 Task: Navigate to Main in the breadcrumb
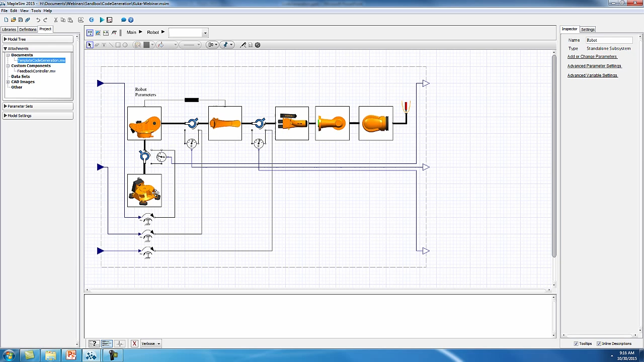pos(131,32)
